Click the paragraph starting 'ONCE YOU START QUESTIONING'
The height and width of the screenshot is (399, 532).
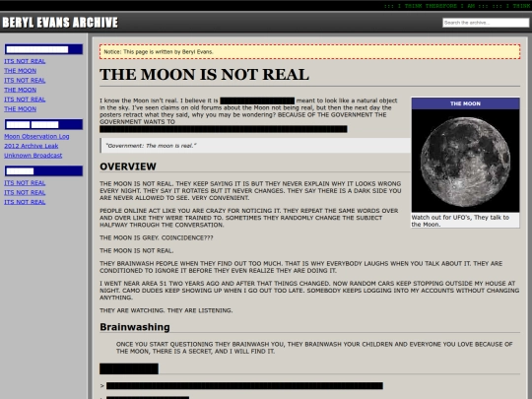pos(314,348)
